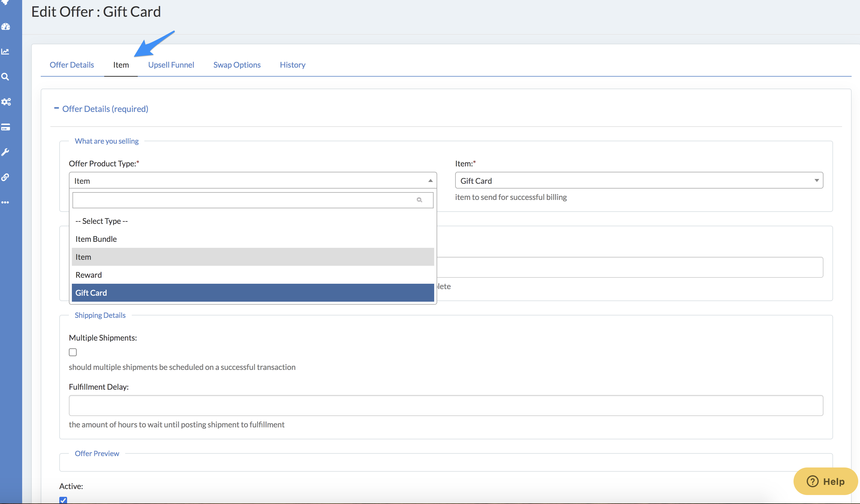Select Item Bundle from product type list
The height and width of the screenshot is (504, 860).
tap(252, 239)
